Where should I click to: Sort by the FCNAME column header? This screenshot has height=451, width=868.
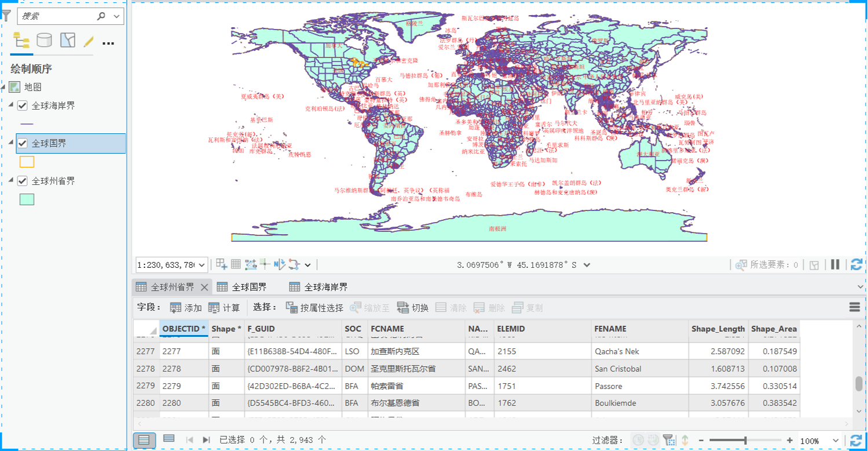pyautogui.click(x=416, y=329)
